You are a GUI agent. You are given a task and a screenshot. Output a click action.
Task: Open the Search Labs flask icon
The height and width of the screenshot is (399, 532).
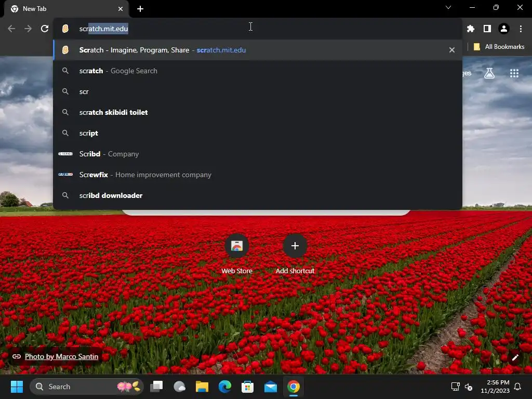[x=489, y=73]
